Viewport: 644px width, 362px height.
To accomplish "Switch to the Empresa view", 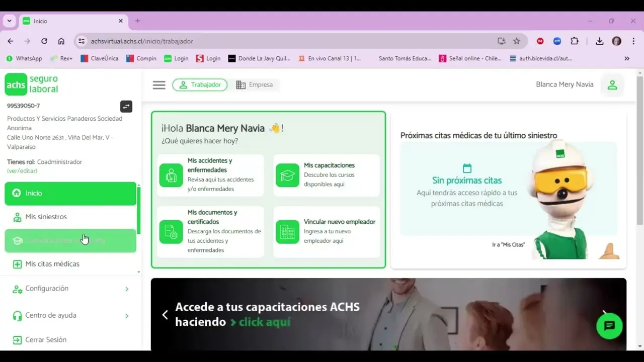I will click(x=256, y=84).
